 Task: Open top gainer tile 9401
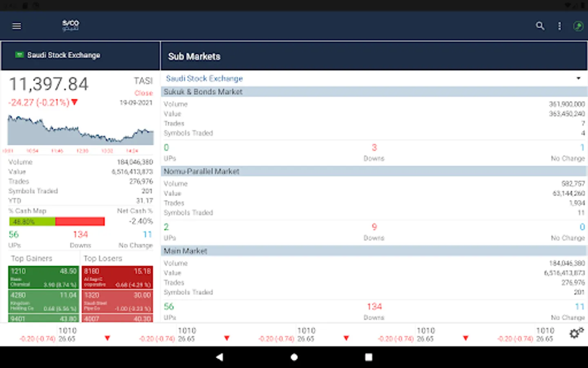point(44,318)
